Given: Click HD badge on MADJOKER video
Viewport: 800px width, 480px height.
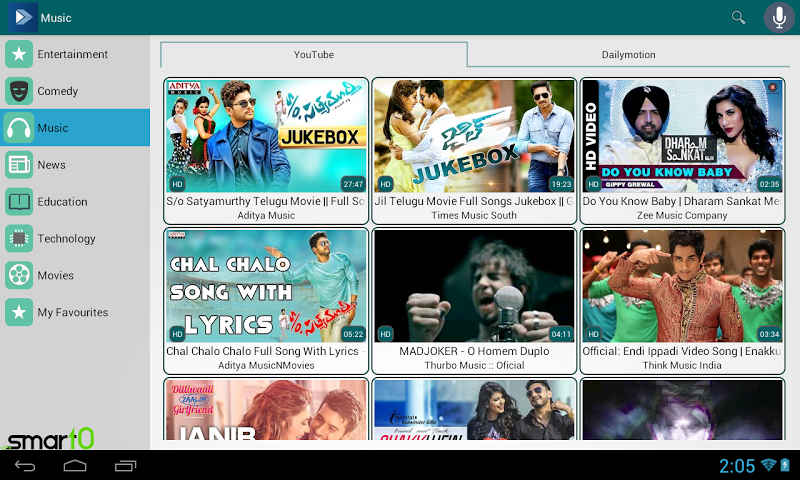Looking at the screenshot, I should tap(385, 334).
